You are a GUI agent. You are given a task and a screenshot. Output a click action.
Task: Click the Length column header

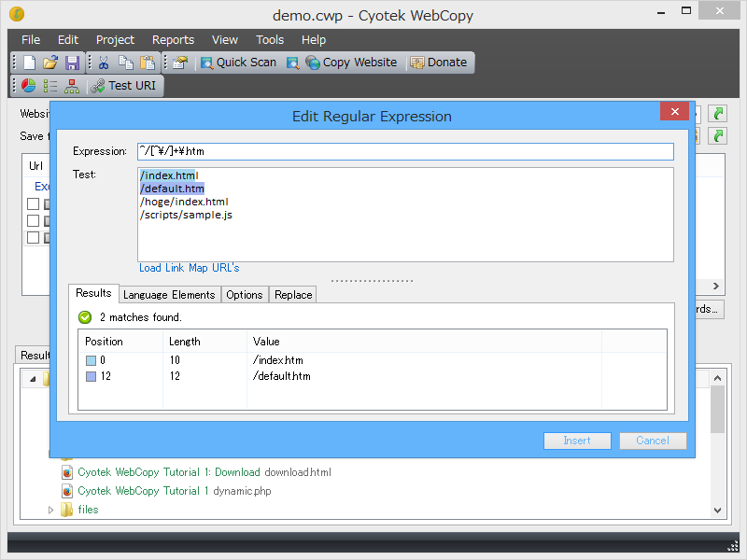tap(204, 342)
